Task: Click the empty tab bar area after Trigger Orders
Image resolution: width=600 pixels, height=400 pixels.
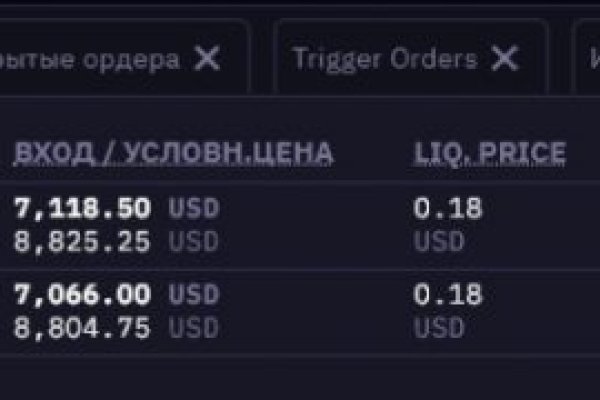Action: pos(560,59)
